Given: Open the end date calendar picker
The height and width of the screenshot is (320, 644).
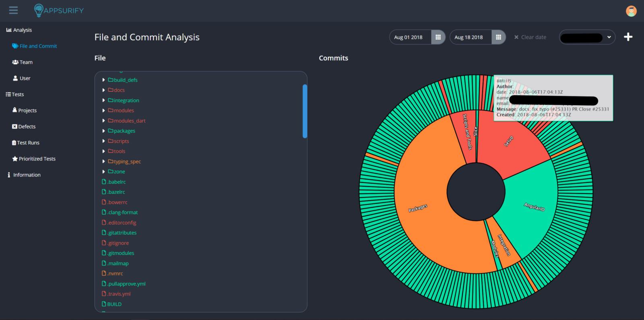Looking at the screenshot, I should 498,37.
